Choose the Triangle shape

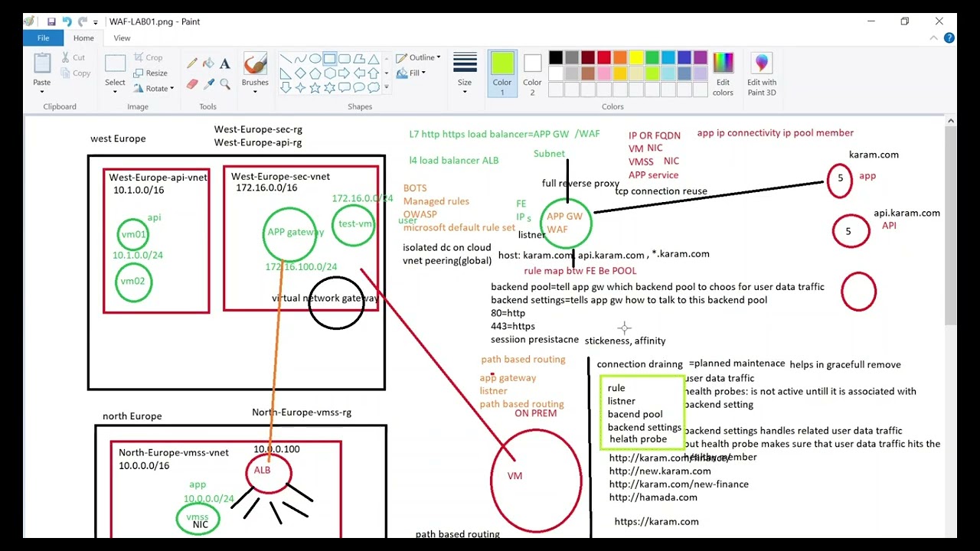(374, 59)
